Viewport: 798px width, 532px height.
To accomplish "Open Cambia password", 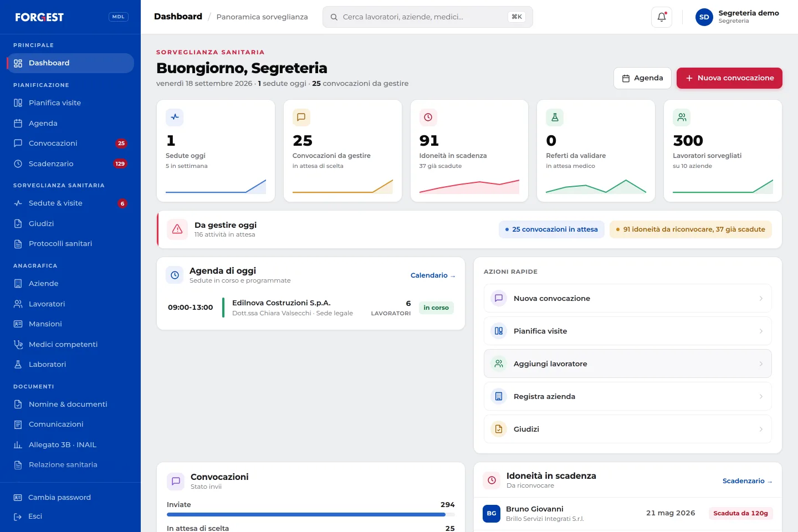I will click(x=70, y=498).
